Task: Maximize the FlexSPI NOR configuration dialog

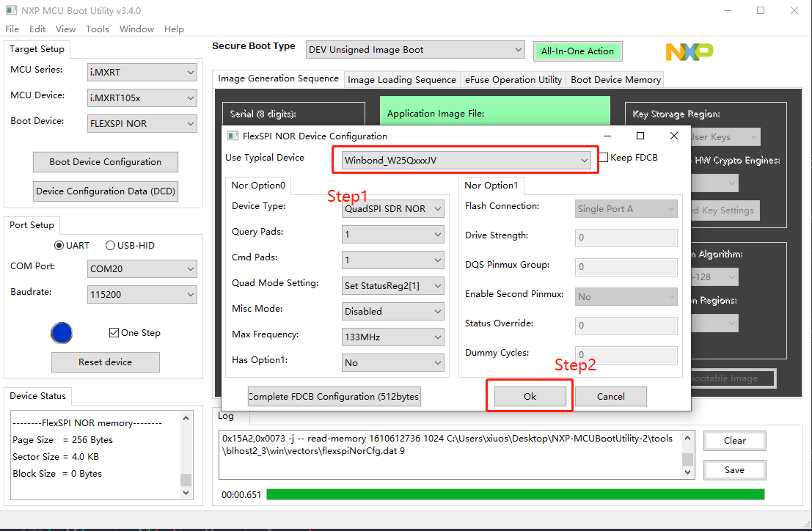Action: point(640,136)
